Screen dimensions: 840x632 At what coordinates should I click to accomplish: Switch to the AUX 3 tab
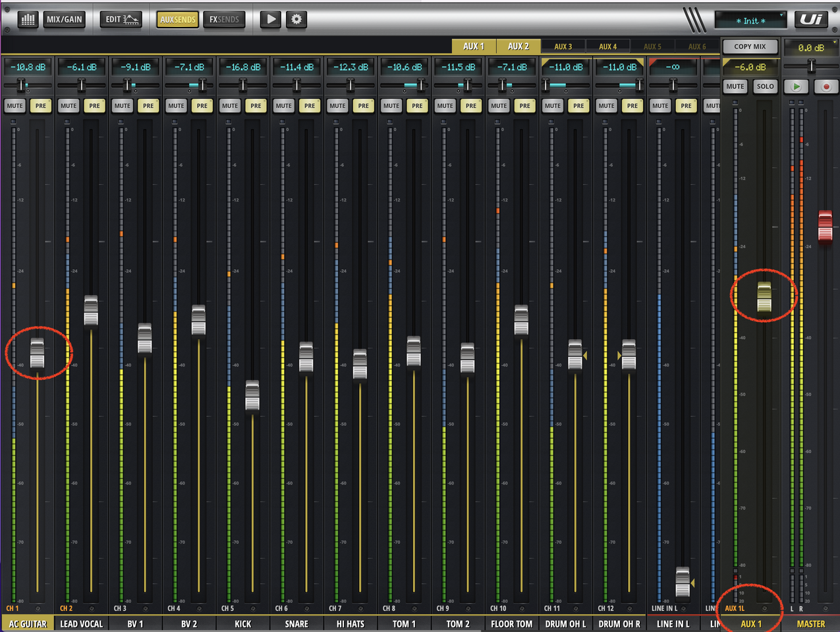tap(563, 46)
